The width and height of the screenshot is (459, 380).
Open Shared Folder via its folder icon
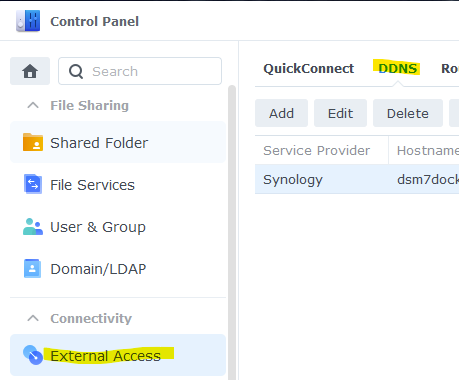pos(33,142)
